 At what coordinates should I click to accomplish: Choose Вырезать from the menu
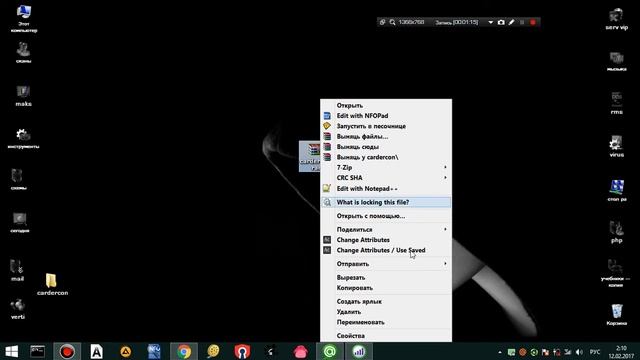point(386,278)
